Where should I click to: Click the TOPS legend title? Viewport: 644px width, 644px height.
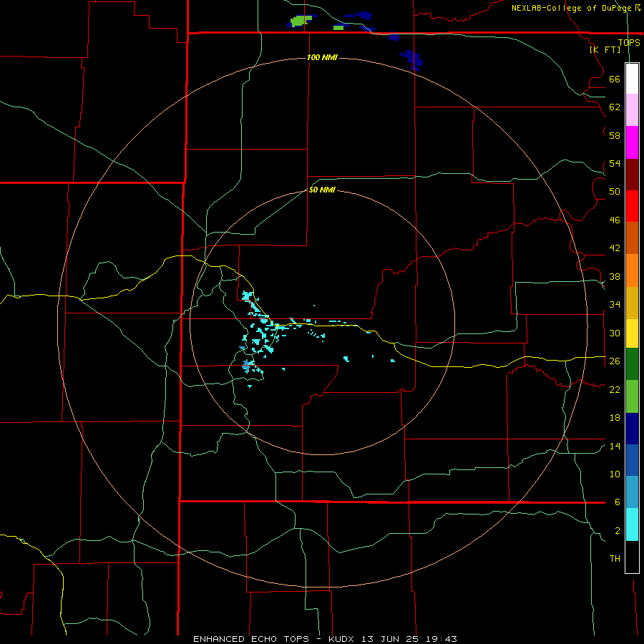tap(629, 42)
